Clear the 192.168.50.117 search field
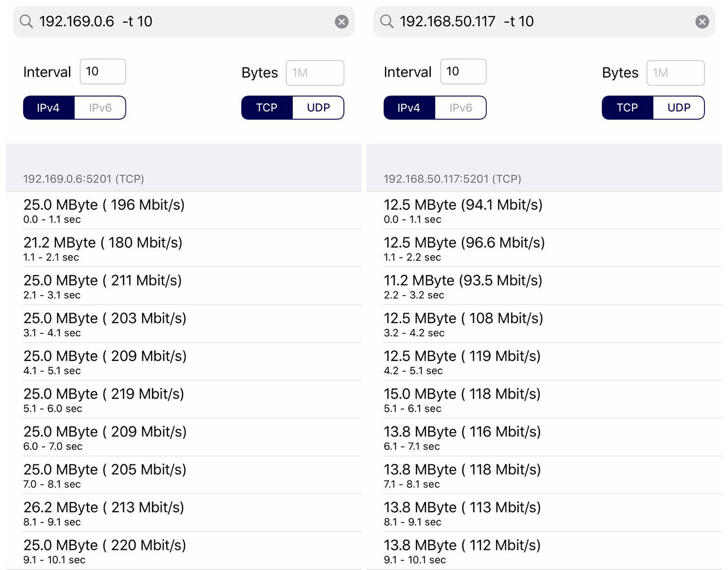 [x=702, y=22]
